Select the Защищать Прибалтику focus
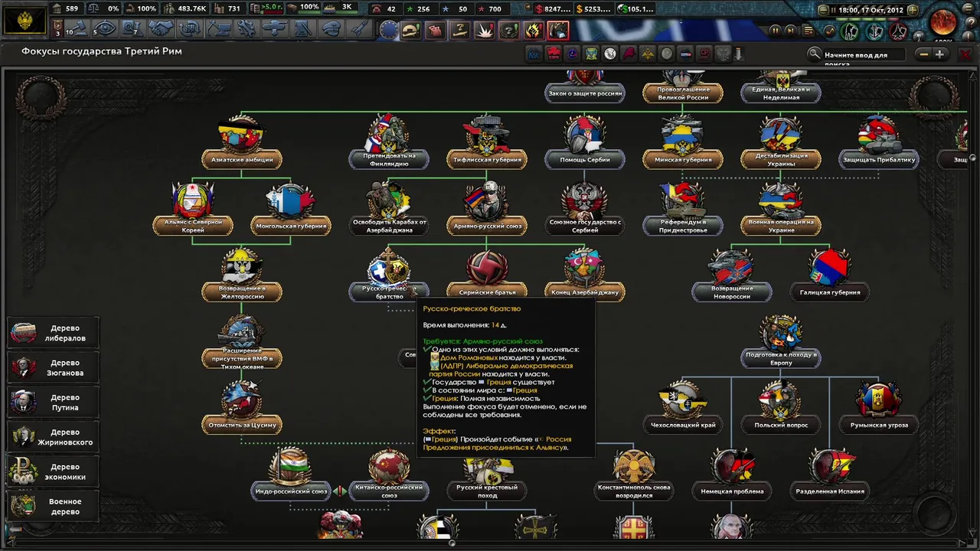The width and height of the screenshot is (980, 551). coord(879,144)
